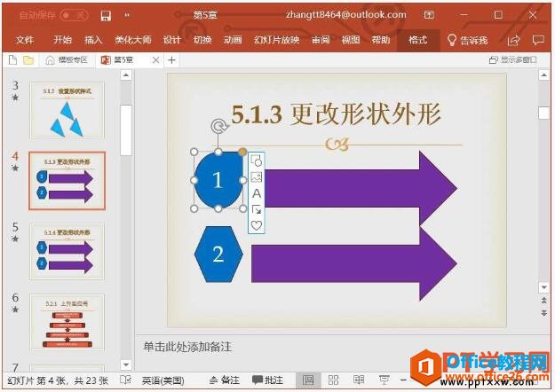Screen dimensions: 555x392
Task: Click thumbnail pane scroll down arrow
Action: tap(126, 365)
